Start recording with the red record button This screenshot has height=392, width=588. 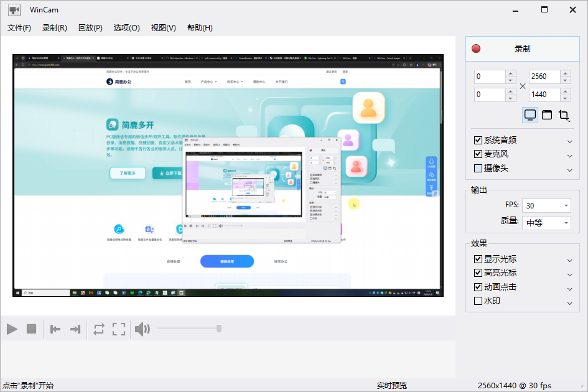click(523, 49)
